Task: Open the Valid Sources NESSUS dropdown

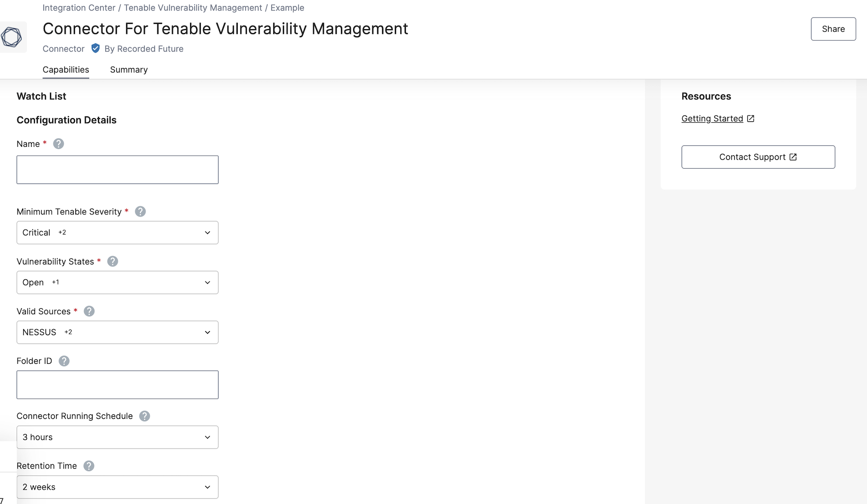Action: [x=117, y=332]
